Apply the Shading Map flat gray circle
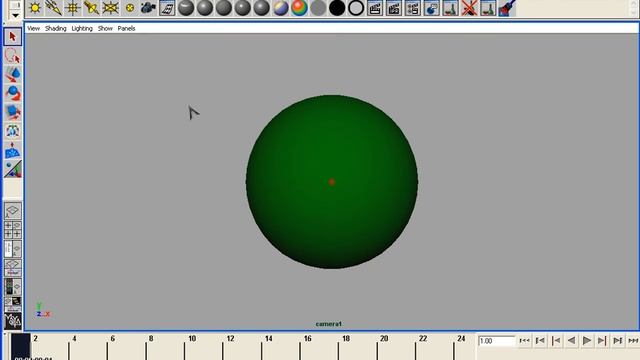 tap(318, 8)
